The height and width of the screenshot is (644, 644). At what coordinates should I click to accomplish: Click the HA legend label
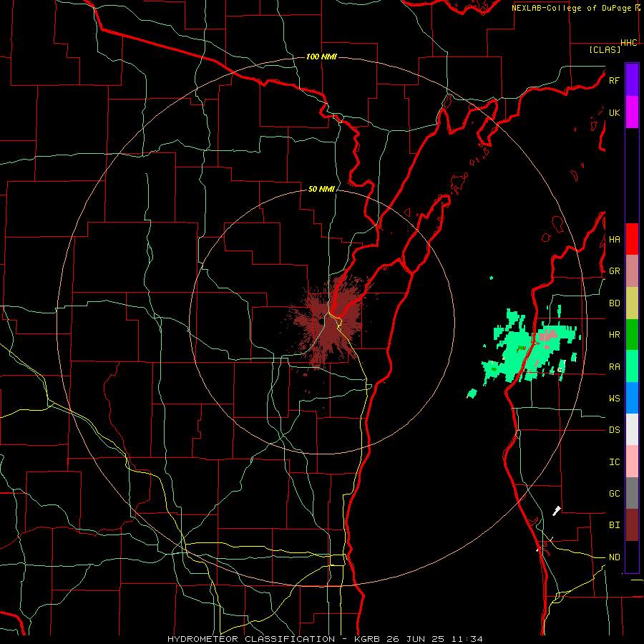pos(614,239)
